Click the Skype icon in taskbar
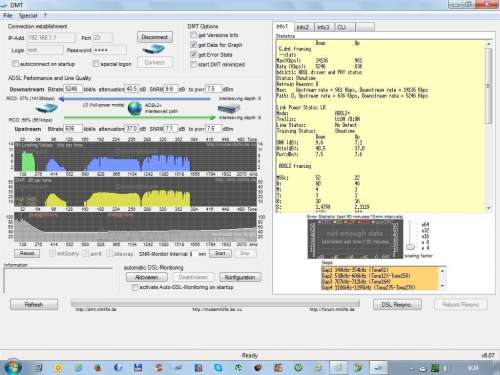 tap(218, 367)
